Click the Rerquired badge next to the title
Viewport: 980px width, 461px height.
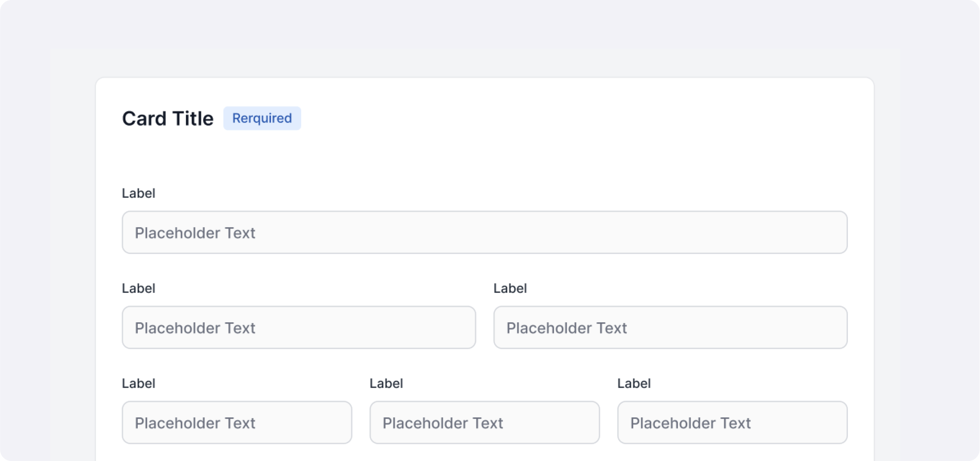tap(262, 118)
